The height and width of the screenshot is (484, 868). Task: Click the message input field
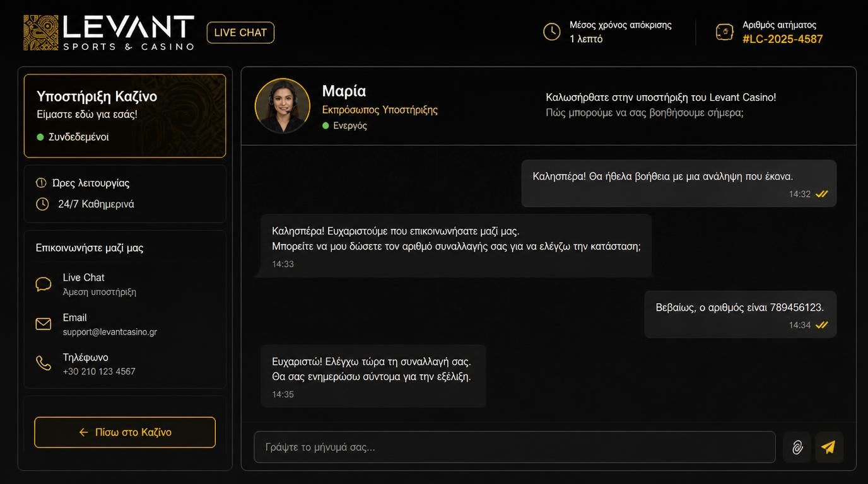point(515,447)
